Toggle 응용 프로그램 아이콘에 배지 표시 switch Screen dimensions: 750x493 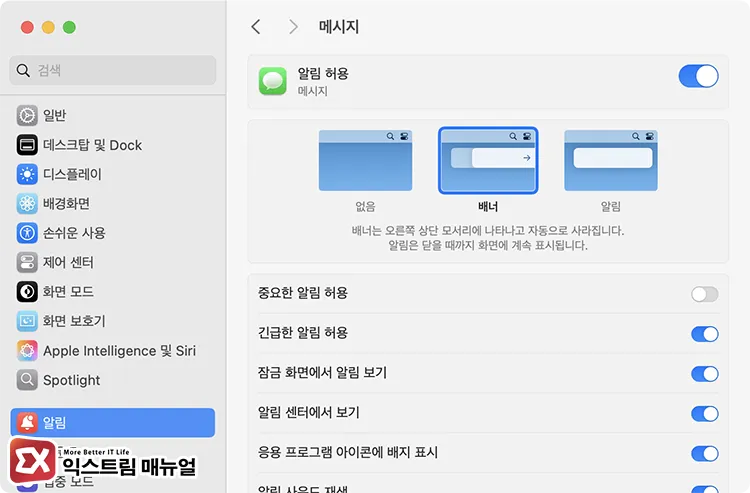point(705,453)
